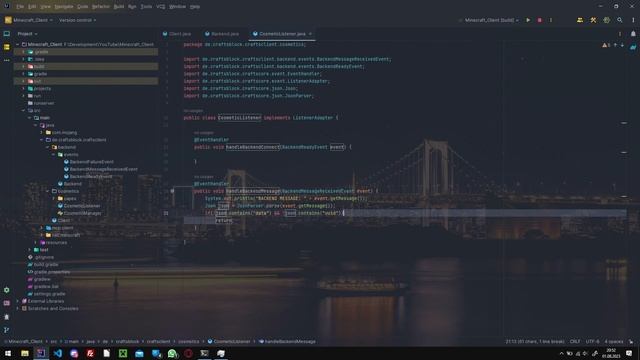Collapse the src folder in project tree
Viewport: 640px width, 360px height.
[23, 110]
